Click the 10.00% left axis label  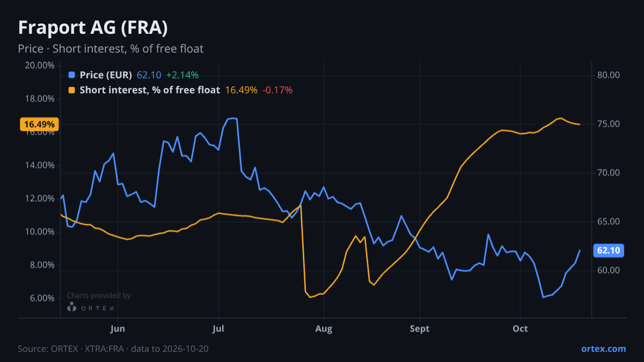coord(39,232)
